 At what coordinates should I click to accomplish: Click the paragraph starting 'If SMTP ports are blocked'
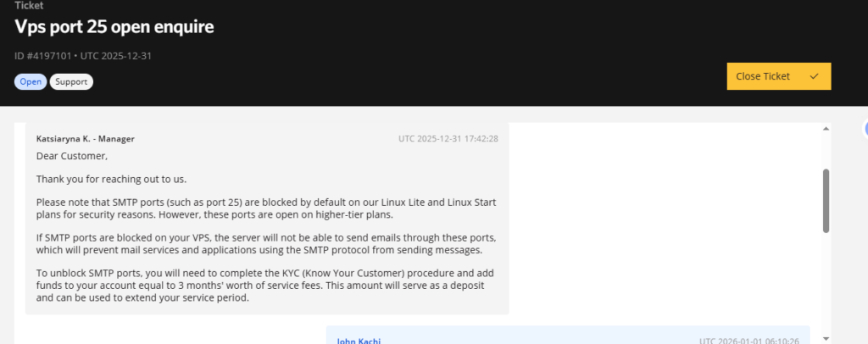(266, 243)
